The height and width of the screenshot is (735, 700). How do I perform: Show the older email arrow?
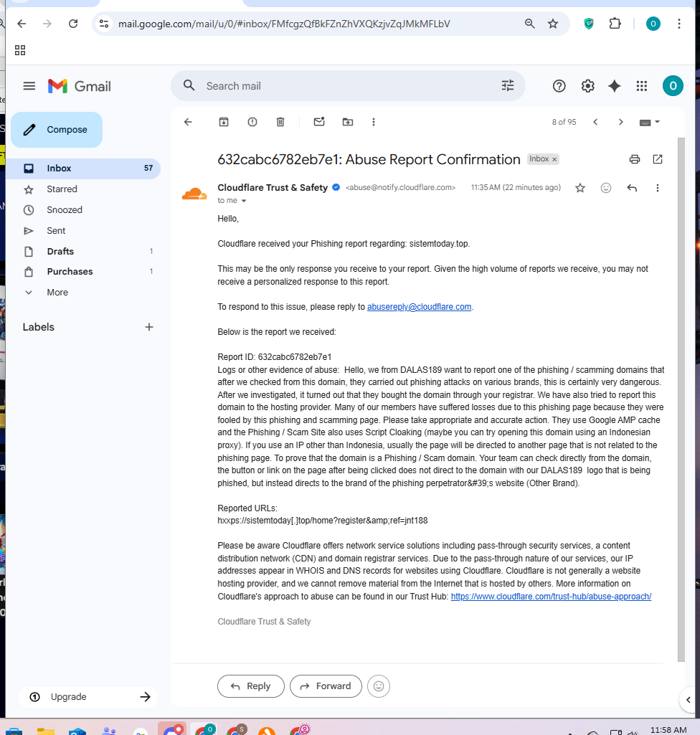pos(621,122)
